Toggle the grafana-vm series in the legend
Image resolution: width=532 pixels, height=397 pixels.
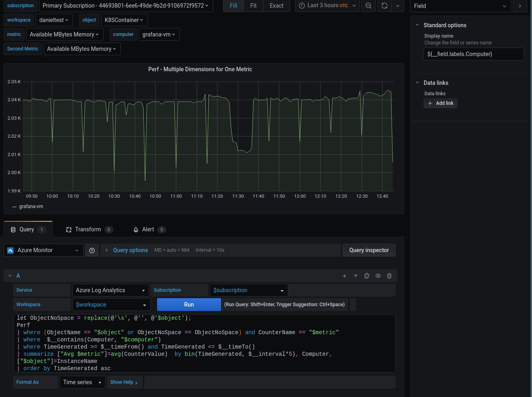[31, 207]
